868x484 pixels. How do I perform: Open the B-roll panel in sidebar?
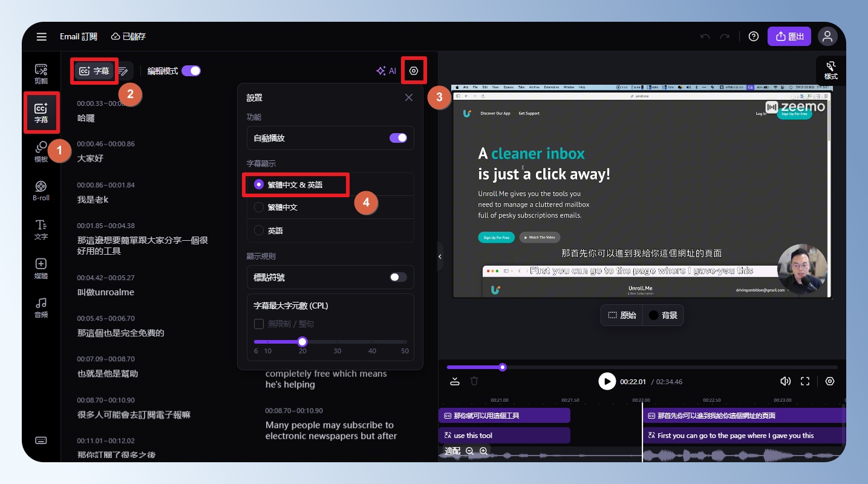(41, 190)
